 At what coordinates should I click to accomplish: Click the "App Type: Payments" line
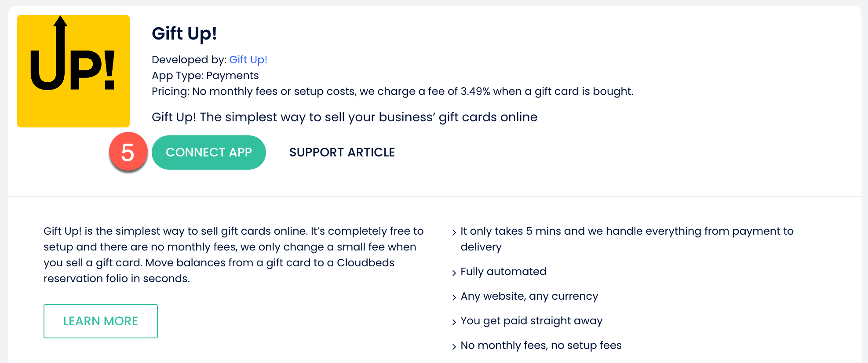click(205, 76)
